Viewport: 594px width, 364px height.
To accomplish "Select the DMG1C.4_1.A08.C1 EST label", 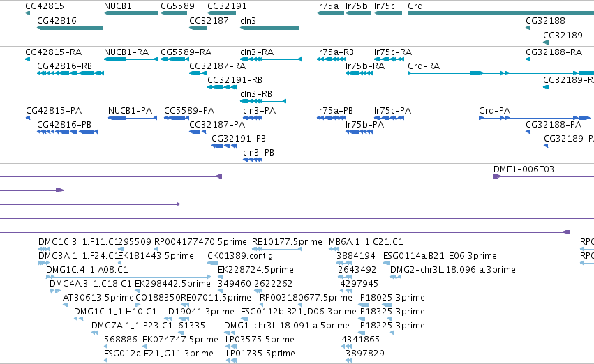I will click(x=87, y=269).
